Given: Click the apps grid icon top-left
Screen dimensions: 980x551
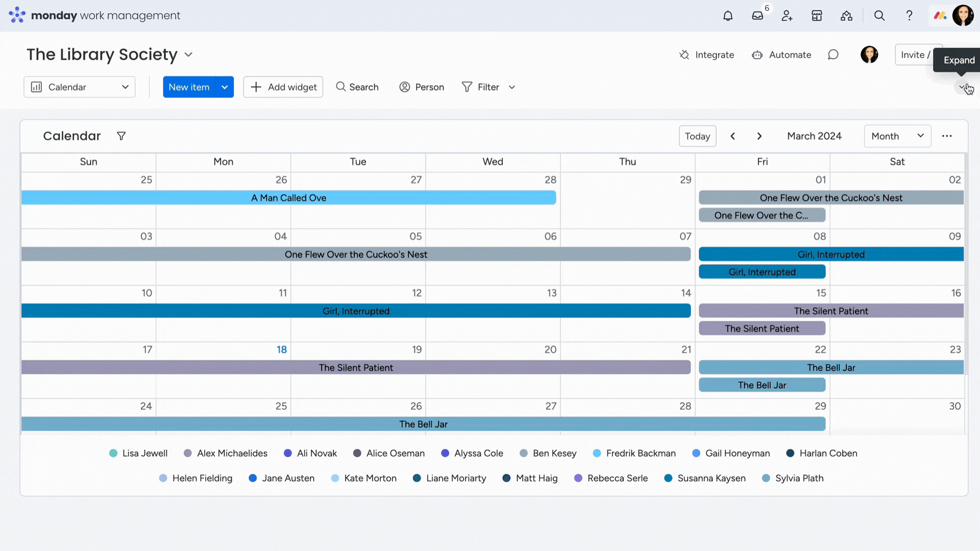Looking at the screenshot, I should [17, 15].
